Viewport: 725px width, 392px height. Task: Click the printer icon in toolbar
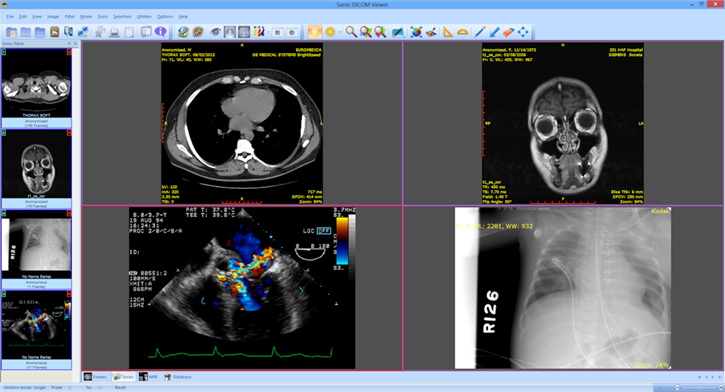pyautogui.click(x=114, y=32)
